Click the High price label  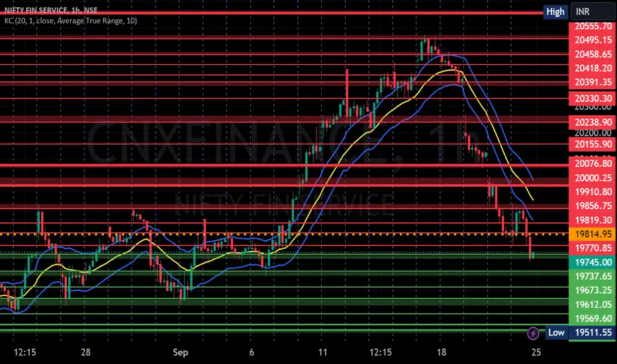[x=555, y=12]
